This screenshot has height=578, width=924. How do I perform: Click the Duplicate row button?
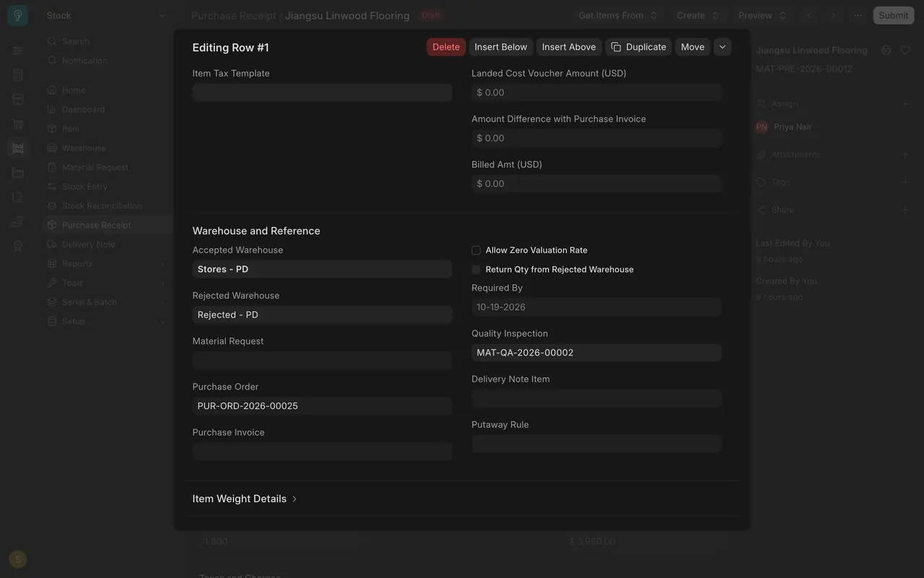pos(638,47)
